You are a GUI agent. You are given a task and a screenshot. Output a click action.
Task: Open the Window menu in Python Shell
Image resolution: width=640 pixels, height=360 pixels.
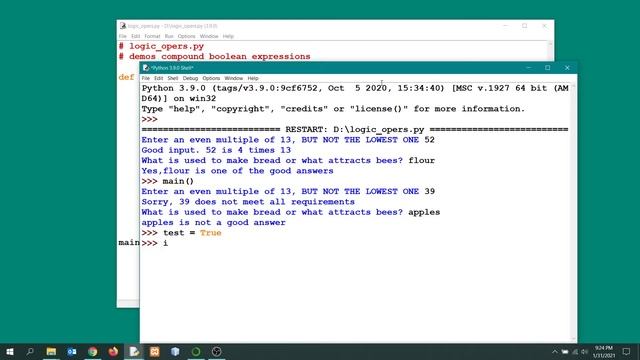[233, 78]
